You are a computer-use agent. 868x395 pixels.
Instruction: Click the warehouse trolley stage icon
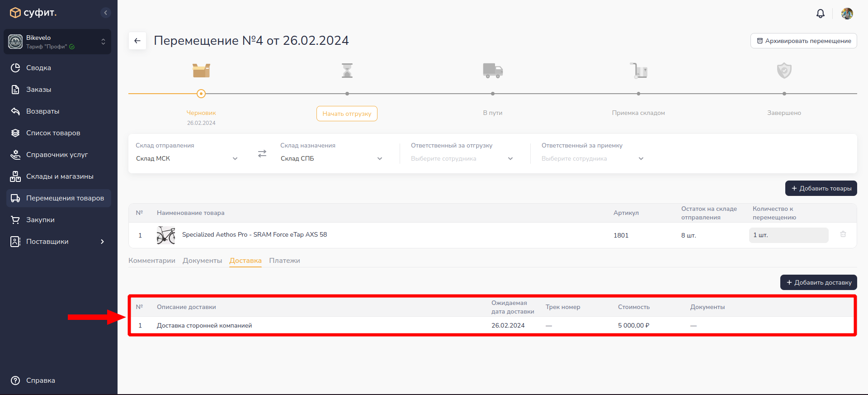point(639,71)
